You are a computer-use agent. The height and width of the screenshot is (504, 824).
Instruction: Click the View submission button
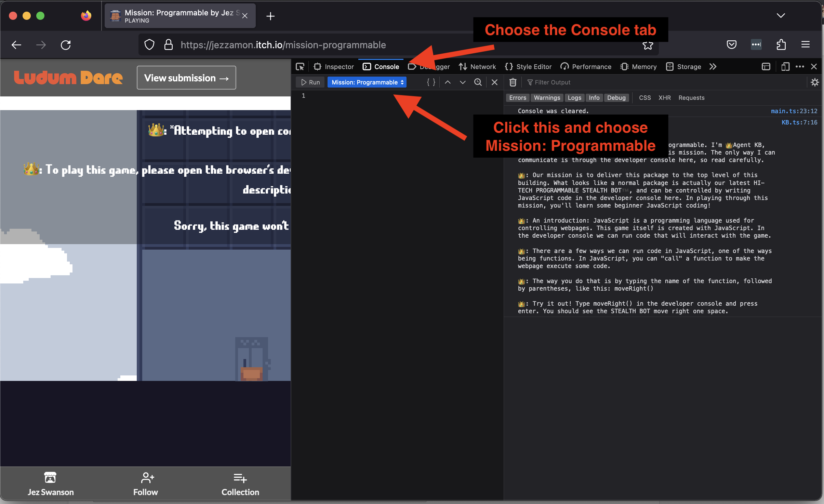[186, 78]
